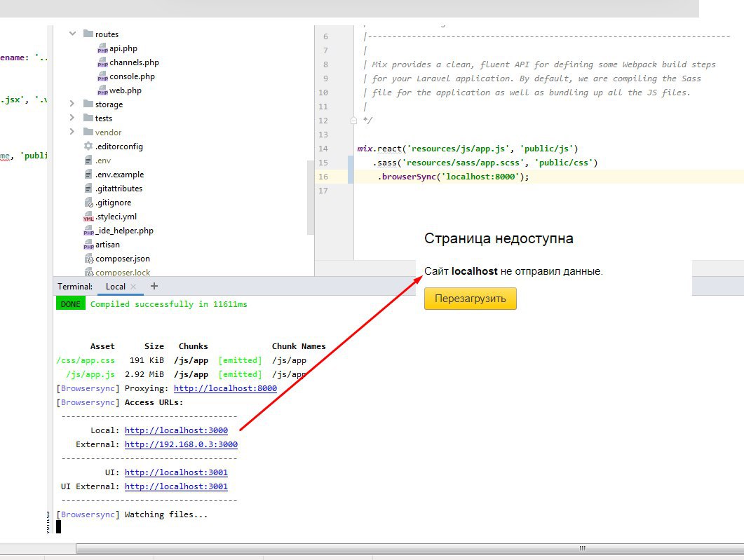The image size is (744, 560).
Task: Add a new terminal session tab
Action: (154, 286)
